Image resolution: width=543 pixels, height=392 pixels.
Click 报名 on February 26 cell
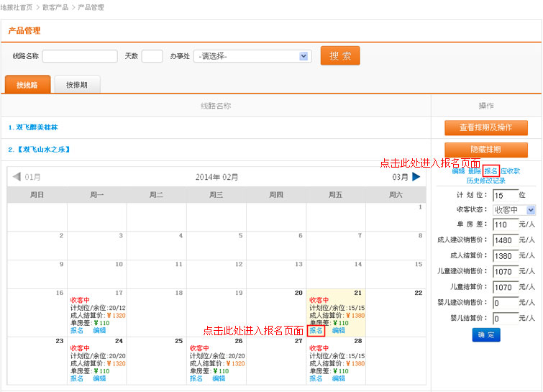coord(196,378)
